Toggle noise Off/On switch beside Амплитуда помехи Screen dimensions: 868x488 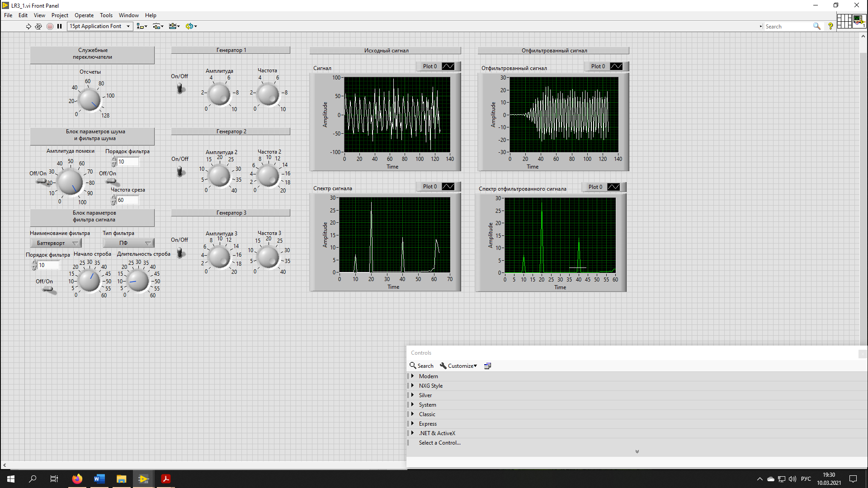click(43, 182)
